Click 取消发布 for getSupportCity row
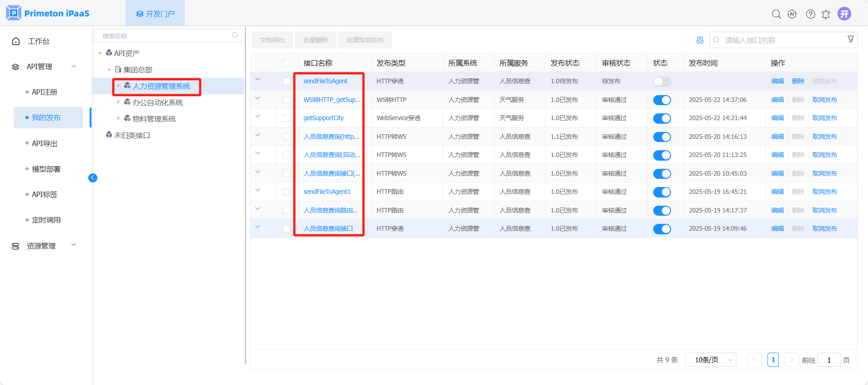 point(824,118)
